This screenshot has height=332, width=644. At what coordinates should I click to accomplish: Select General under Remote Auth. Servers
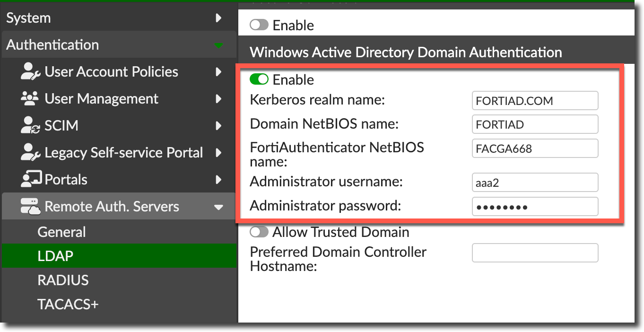[x=118, y=232]
